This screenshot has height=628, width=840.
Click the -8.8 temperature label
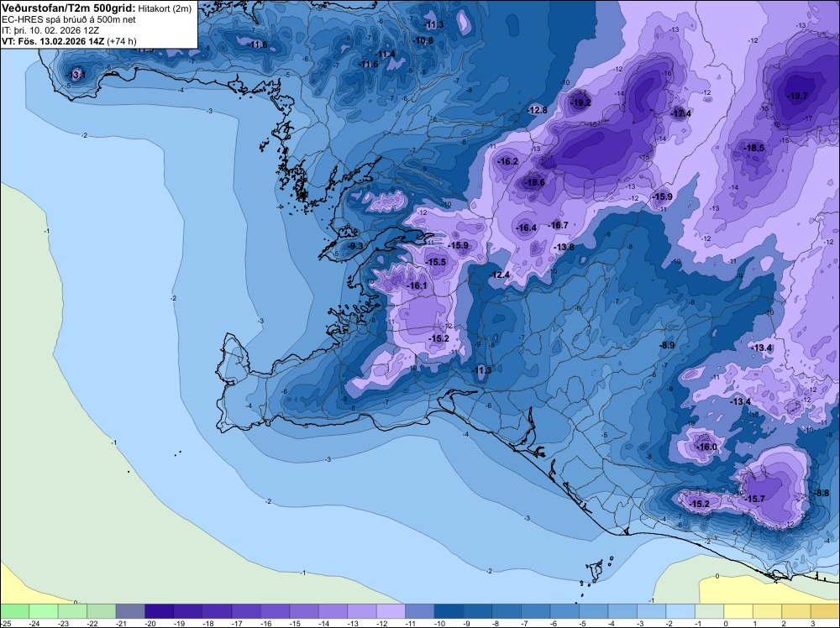(822, 494)
